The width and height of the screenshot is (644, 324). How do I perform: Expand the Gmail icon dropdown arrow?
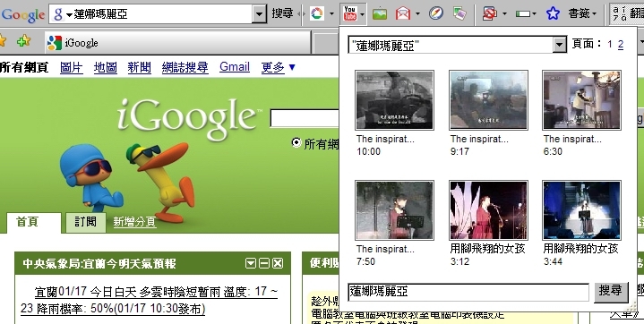[417, 14]
